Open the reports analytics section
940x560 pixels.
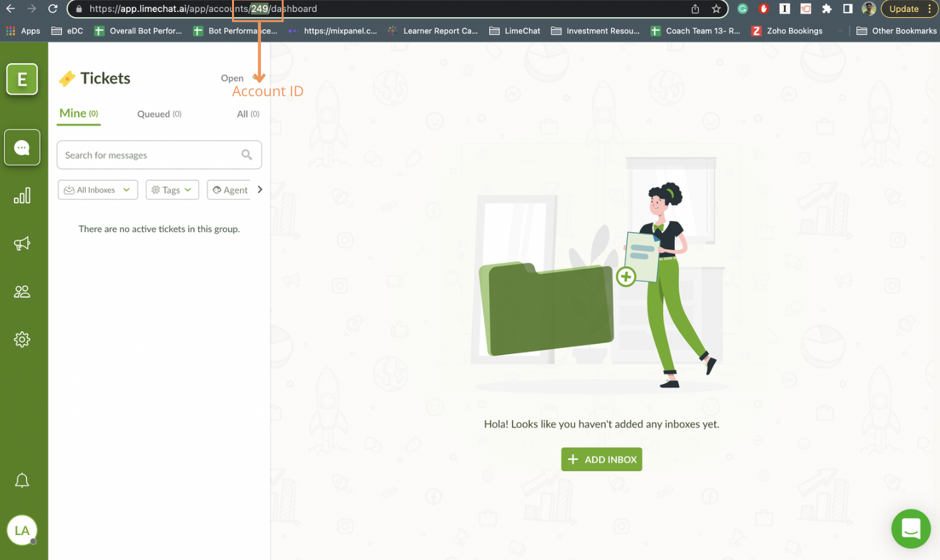coord(22,195)
